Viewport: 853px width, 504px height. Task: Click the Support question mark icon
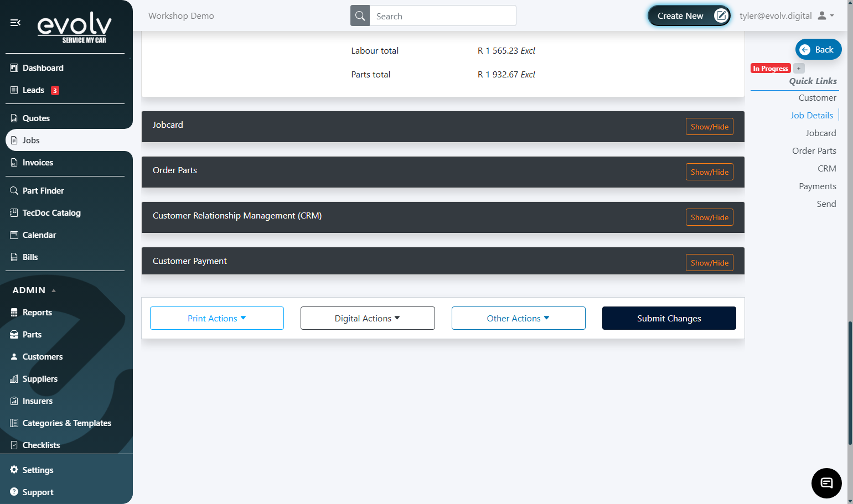[x=14, y=492]
